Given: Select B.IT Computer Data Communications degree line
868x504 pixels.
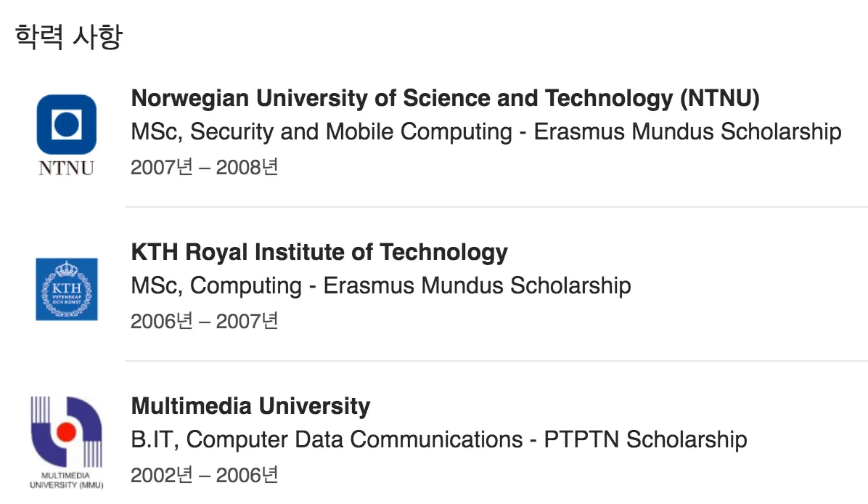Looking at the screenshot, I should click(439, 440).
